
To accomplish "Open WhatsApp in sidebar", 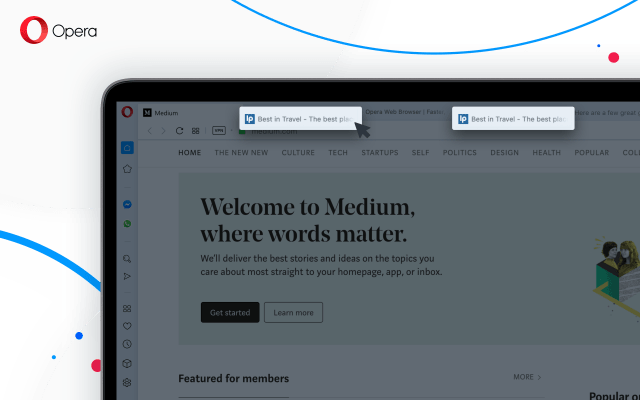I will pos(127,224).
